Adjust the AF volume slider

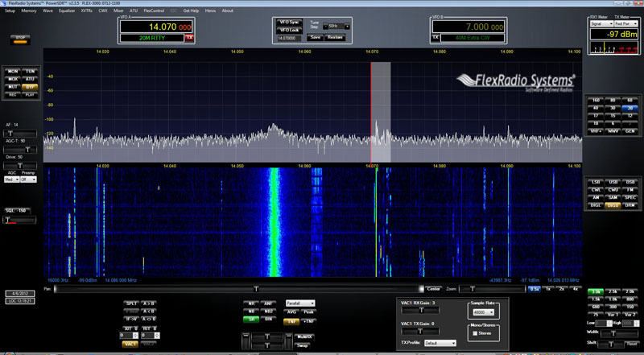coord(11,133)
